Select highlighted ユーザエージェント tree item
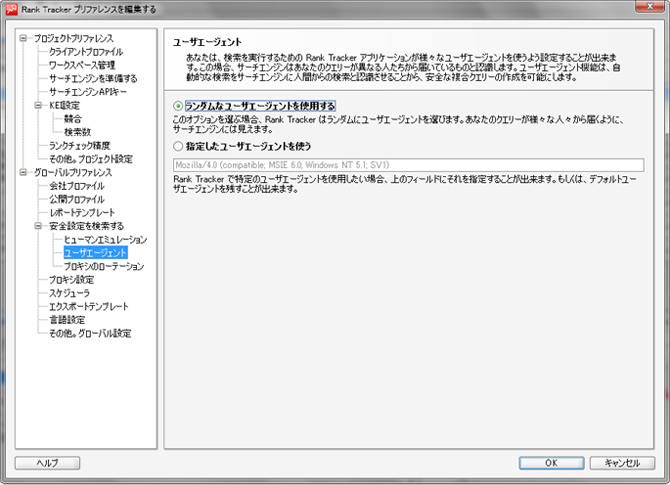Image resolution: width=670 pixels, height=485 pixels. (95, 253)
